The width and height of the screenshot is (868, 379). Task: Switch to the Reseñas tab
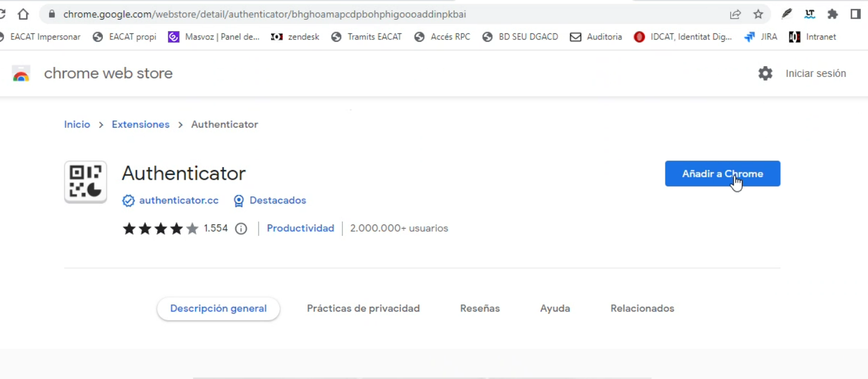(480, 309)
